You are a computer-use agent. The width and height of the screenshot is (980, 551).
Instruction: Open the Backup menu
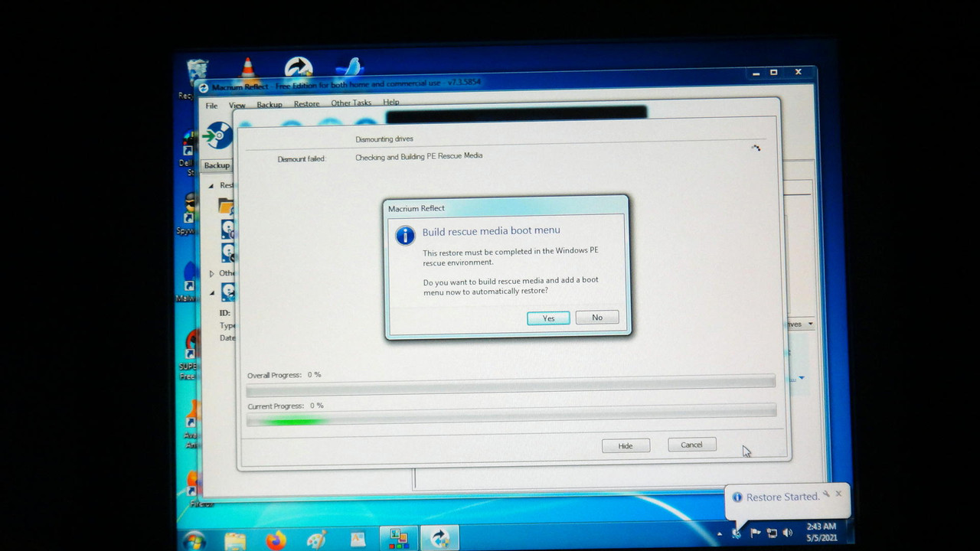269,104
